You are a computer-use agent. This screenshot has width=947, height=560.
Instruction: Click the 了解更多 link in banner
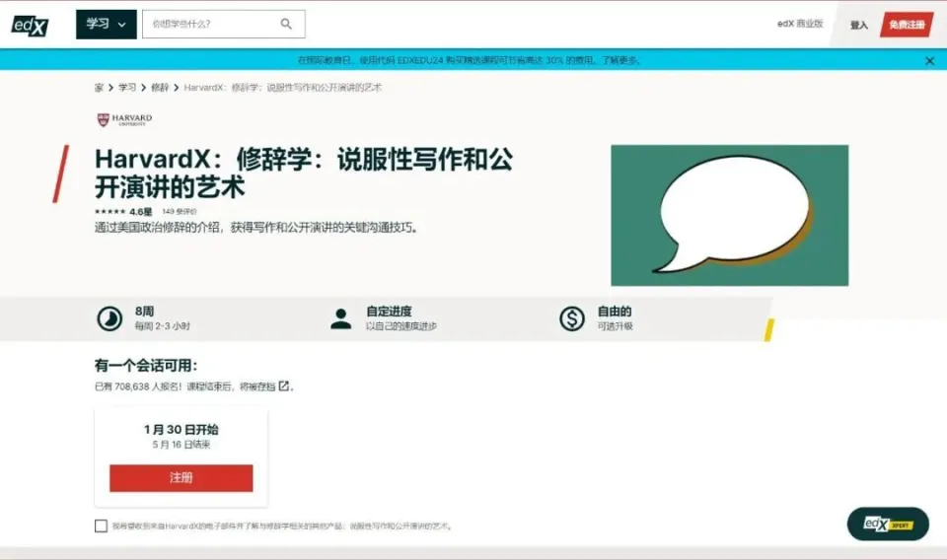(x=620, y=60)
